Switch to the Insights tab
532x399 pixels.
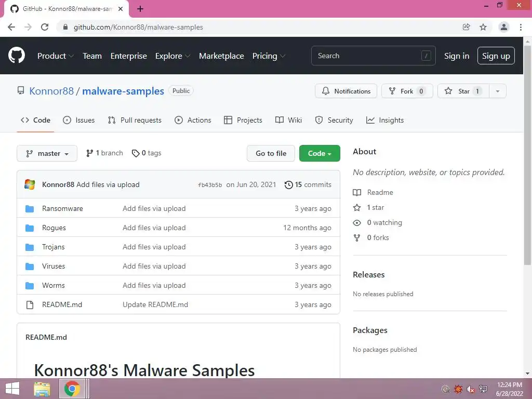coord(385,120)
